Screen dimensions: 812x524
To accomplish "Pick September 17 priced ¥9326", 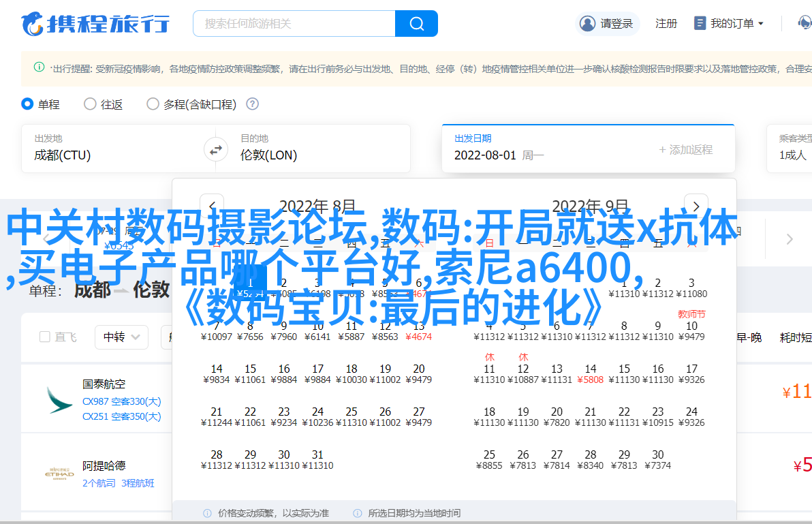I will point(691,374).
